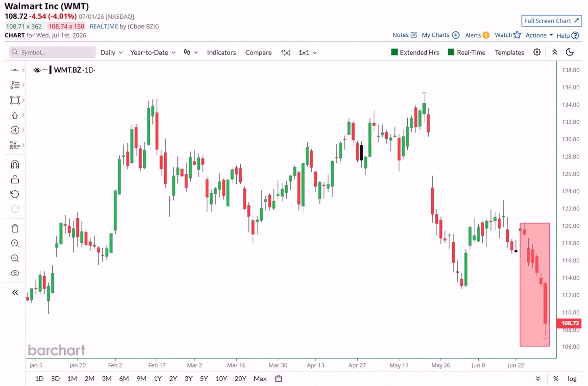Select the 5D range
588x386 pixels.
coord(56,379)
